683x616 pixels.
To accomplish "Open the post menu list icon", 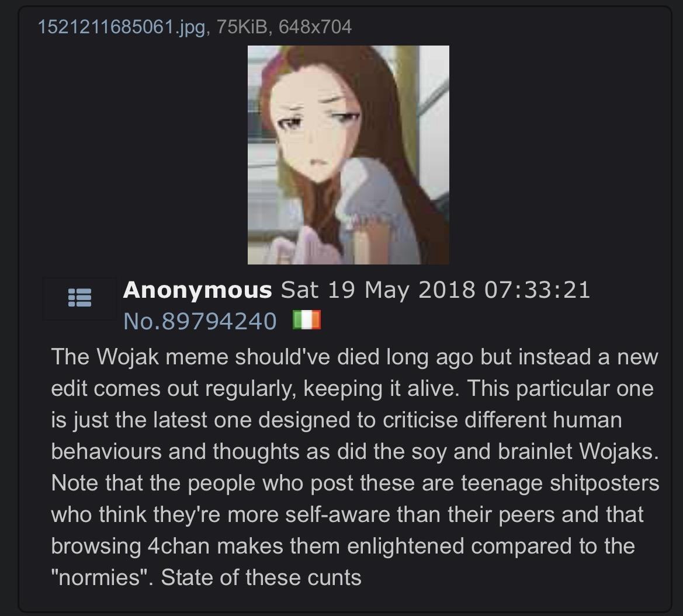I will click(79, 298).
